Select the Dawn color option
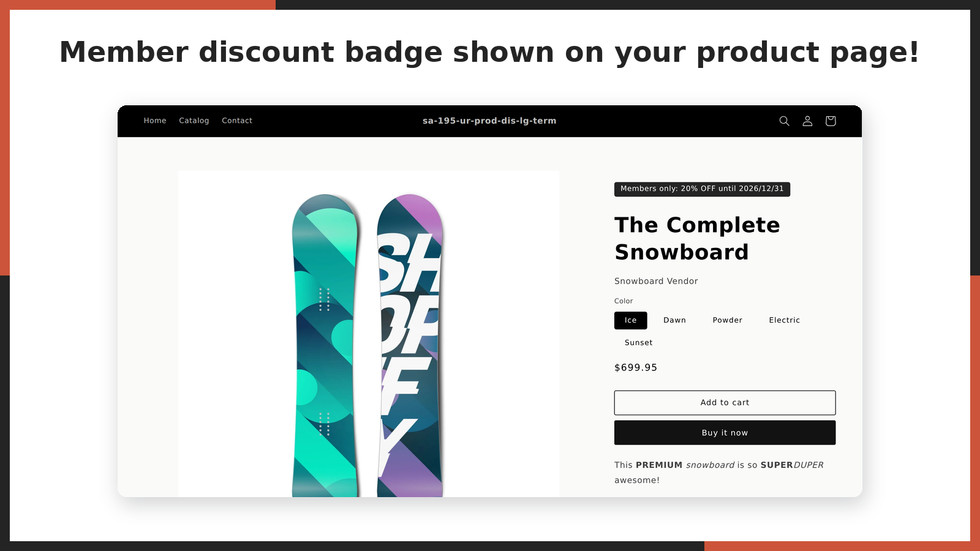 point(674,320)
